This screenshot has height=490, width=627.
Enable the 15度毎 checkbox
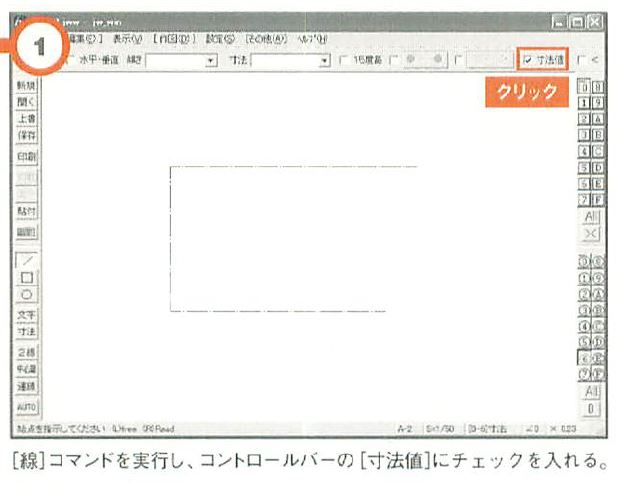click(x=345, y=61)
